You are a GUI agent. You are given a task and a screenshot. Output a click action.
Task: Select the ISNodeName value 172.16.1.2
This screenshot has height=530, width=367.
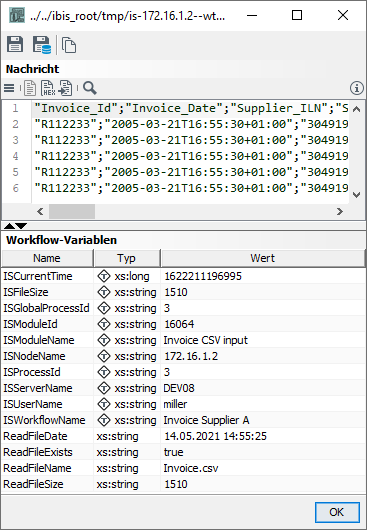pyautogui.click(x=191, y=356)
